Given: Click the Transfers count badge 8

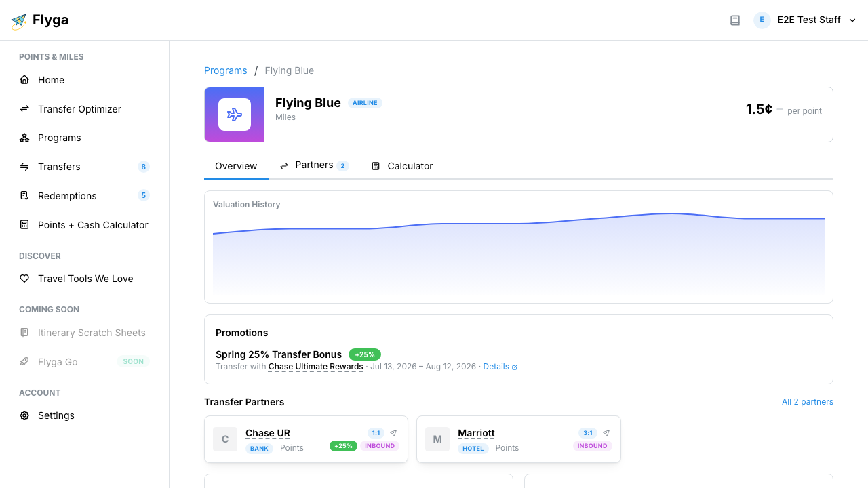Looking at the screenshot, I should point(143,167).
